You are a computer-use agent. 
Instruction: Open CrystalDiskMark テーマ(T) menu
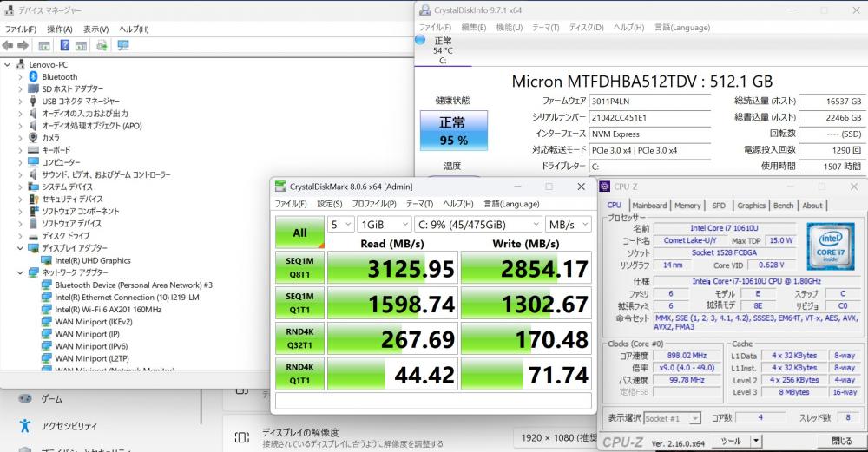click(x=419, y=204)
